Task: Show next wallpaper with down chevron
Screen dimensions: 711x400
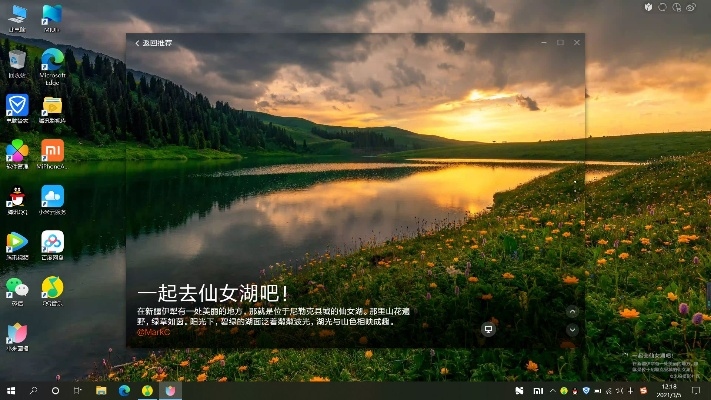Action: coord(572,329)
